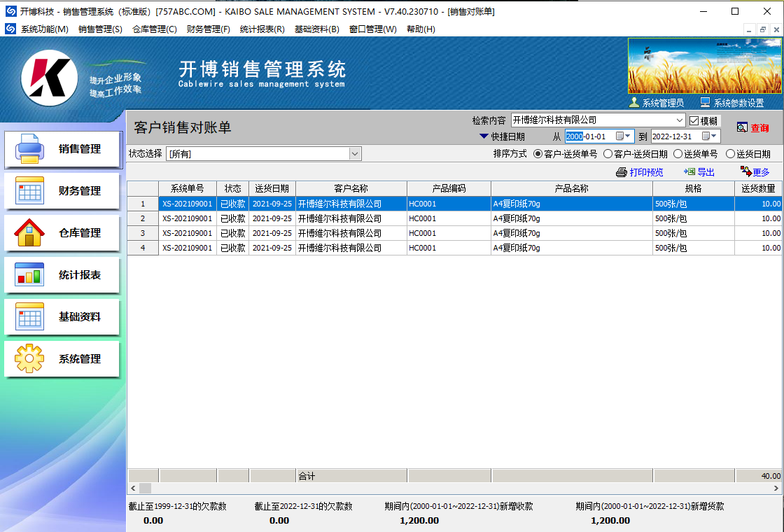Restore the inner 销售对账单 window
The height and width of the screenshot is (532, 784).
click(x=762, y=29)
